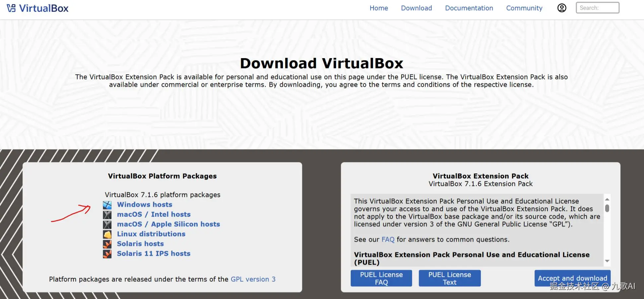The image size is (644, 299).
Task: Click the license text scrollbar thumb
Action: [607, 208]
